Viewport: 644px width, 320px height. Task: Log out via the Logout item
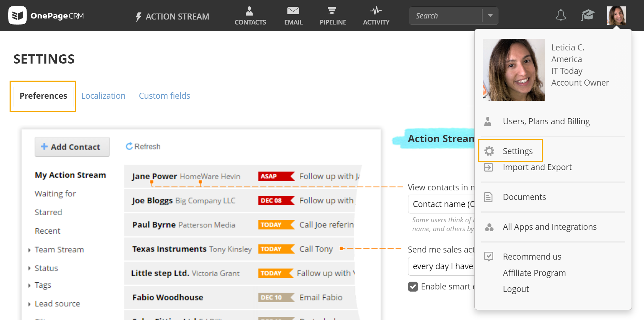click(516, 289)
